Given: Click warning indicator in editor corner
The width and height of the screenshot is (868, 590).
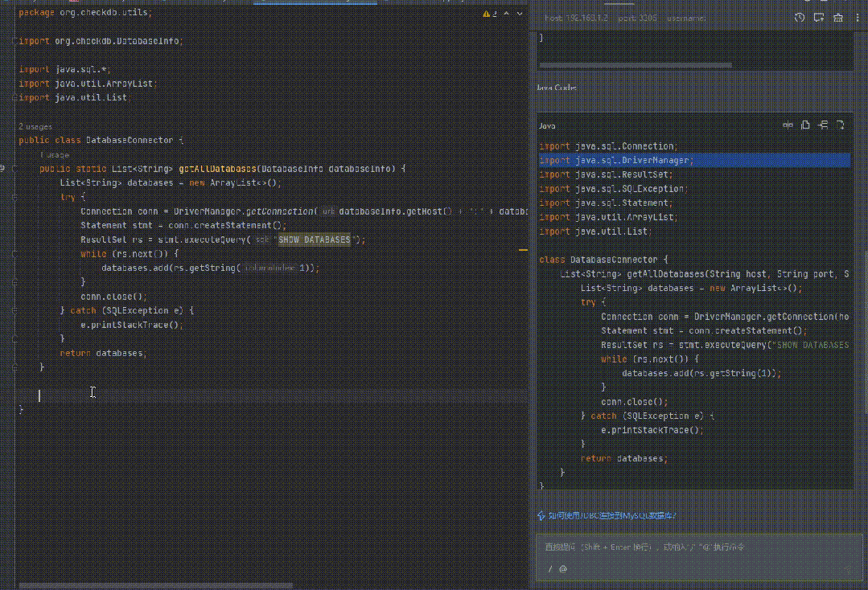Looking at the screenshot, I should point(488,14).
